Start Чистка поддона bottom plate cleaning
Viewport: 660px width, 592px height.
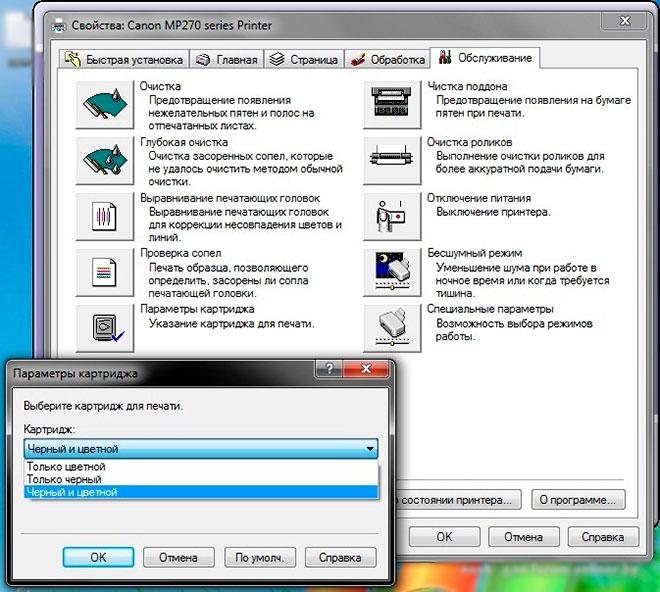pos(392,105)
